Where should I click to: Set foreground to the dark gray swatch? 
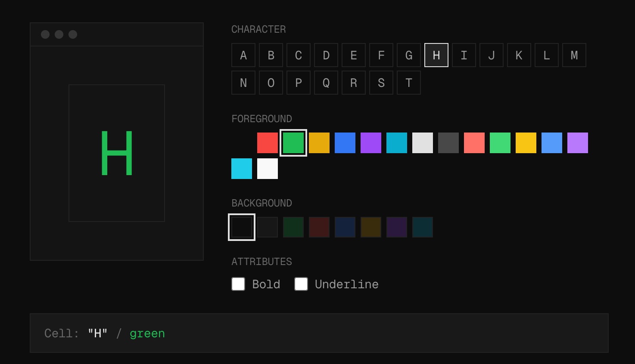click(x=448, y=143)
